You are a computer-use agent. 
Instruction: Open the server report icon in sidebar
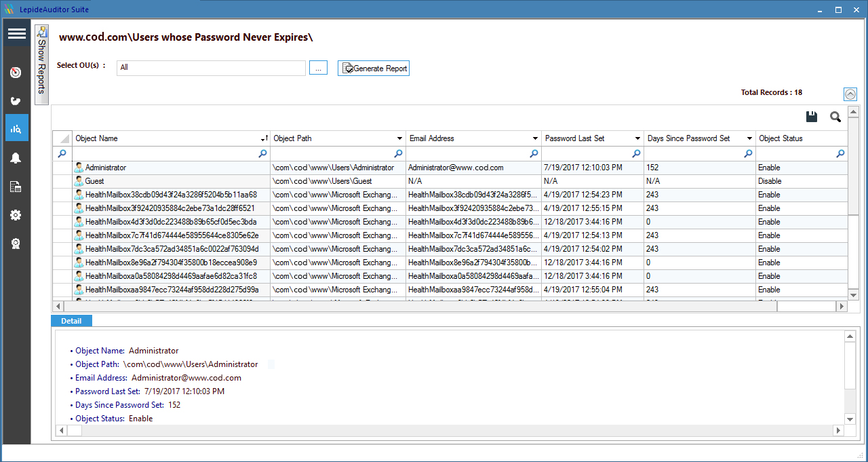(16, 187)
